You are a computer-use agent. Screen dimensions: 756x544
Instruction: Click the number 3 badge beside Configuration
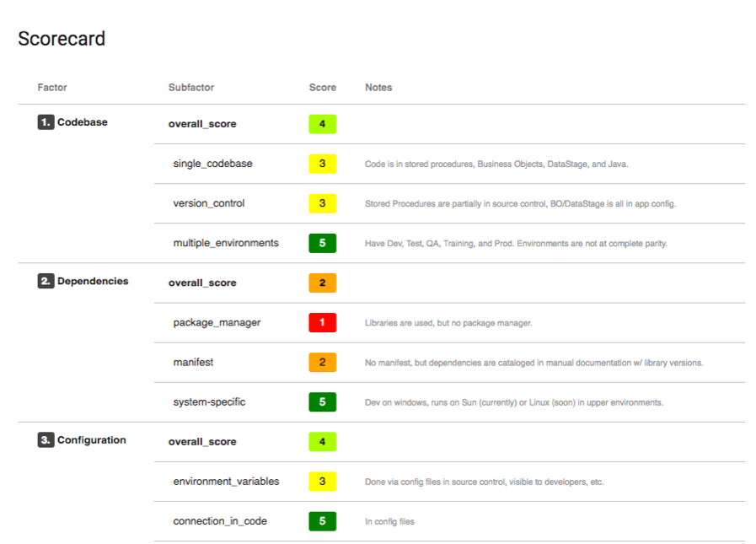tap(46, 439)
